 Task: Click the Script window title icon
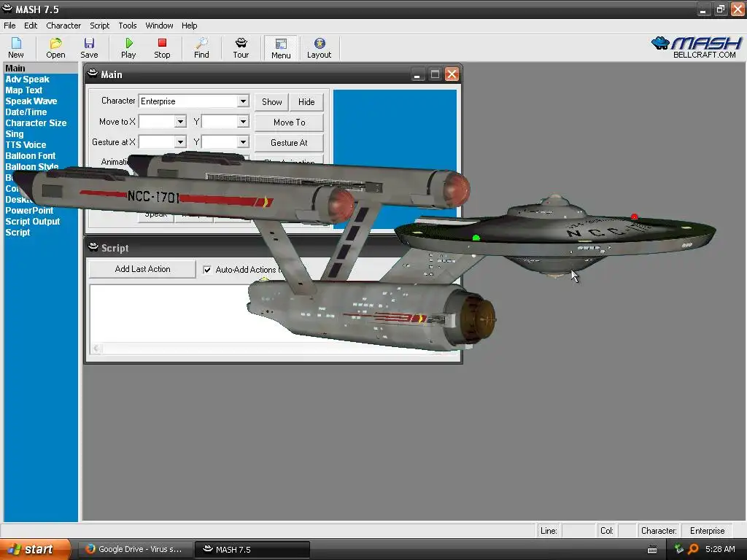93,247
